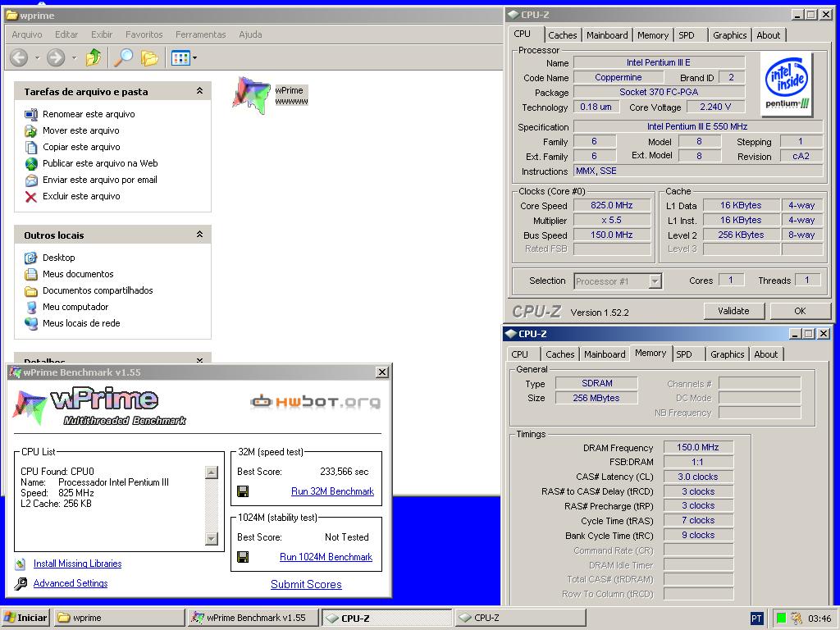Screen dimensions: 840x630
Task: Toggle the Folders pane icon
Action: click(x=149, y=57)
